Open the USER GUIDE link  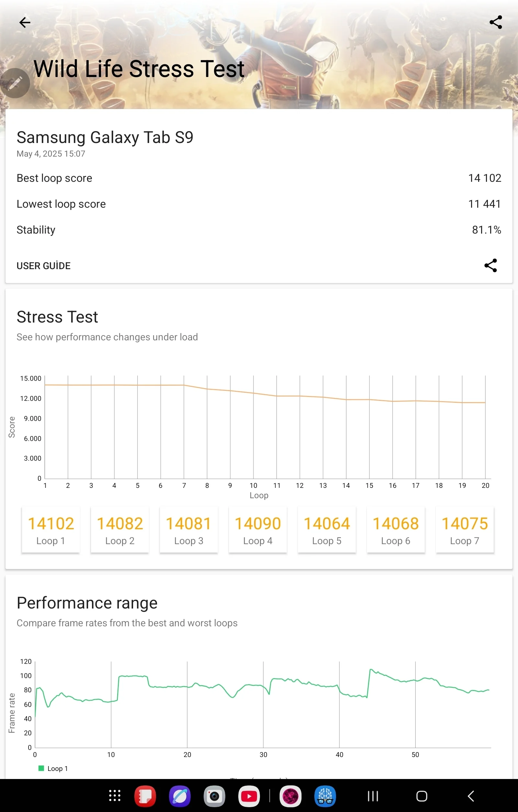43,266
